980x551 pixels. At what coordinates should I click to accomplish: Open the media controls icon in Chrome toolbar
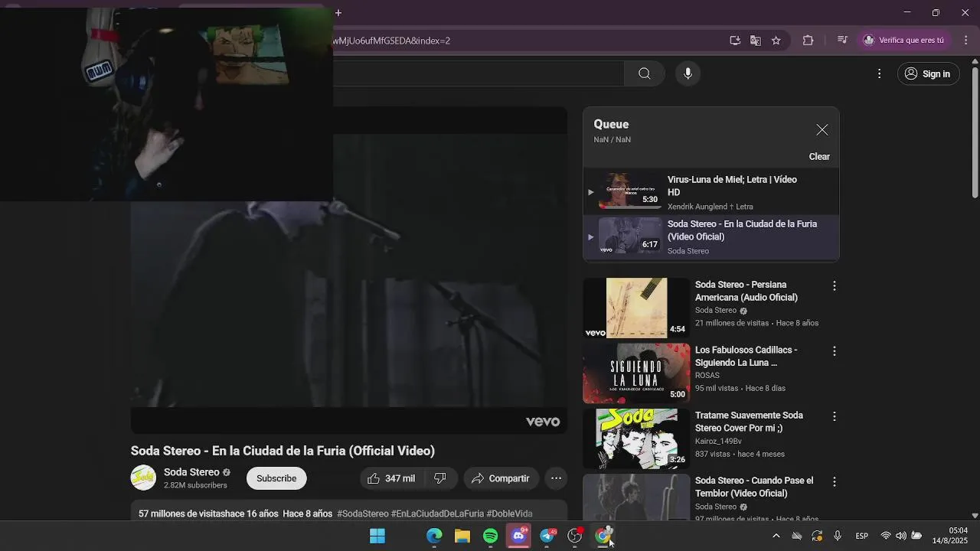coord(842,41)
